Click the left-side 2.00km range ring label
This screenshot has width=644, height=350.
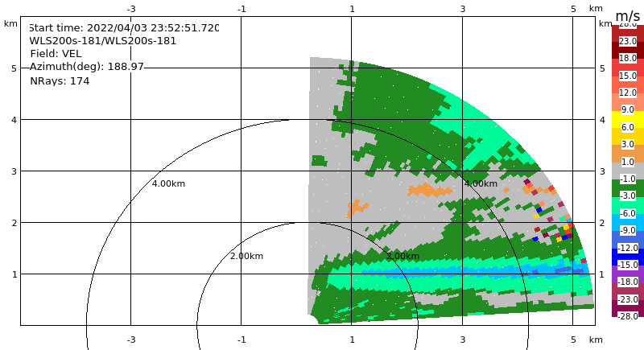click(x=246, y=256)
